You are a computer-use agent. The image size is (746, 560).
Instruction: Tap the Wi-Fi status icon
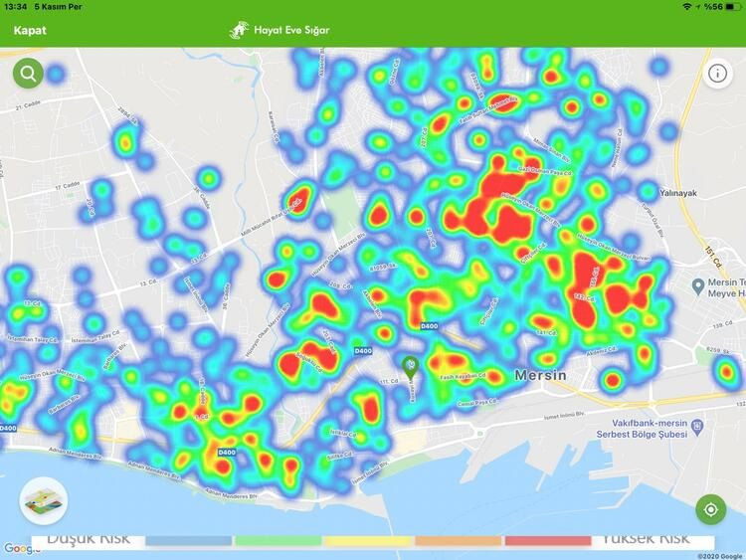coord(686,7)
